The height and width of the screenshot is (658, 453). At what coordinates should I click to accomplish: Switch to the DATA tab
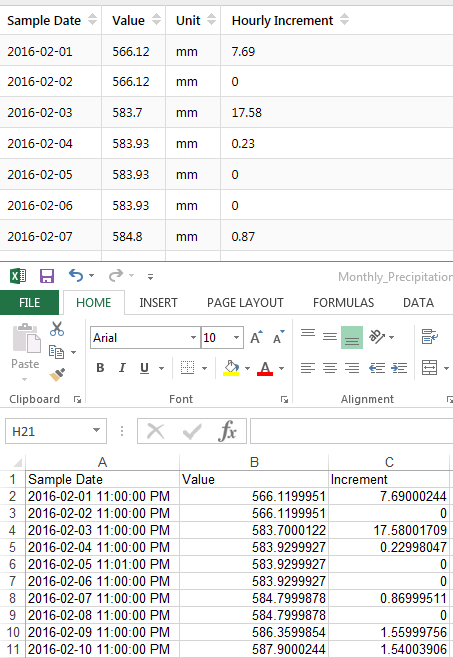tap(418, 303)
